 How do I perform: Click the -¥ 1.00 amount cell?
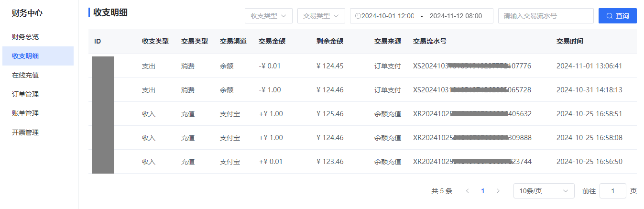[x=270, y=90]
